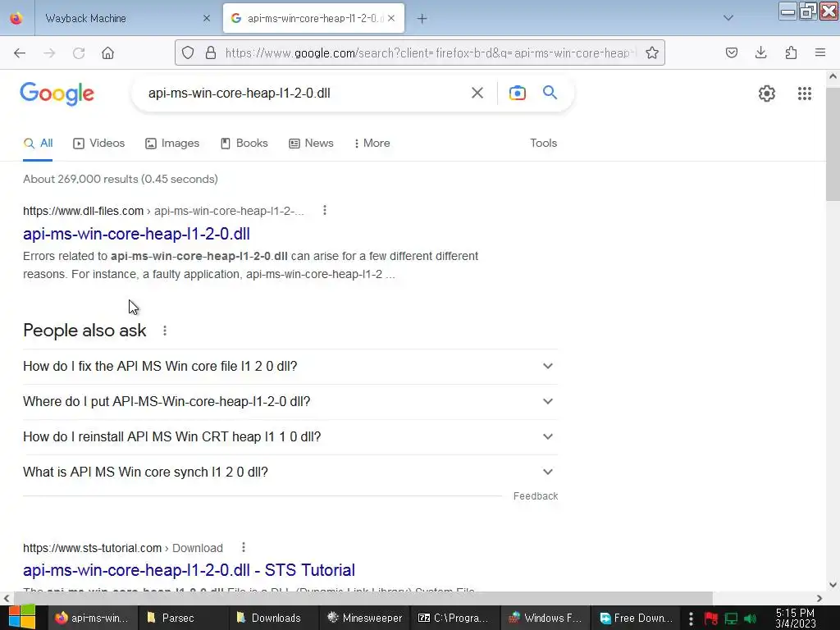This screenshot has width=840, height=630.
Task: Open the STS Tutorial result link
Action: pyautogui.click(x=189, y=570)
